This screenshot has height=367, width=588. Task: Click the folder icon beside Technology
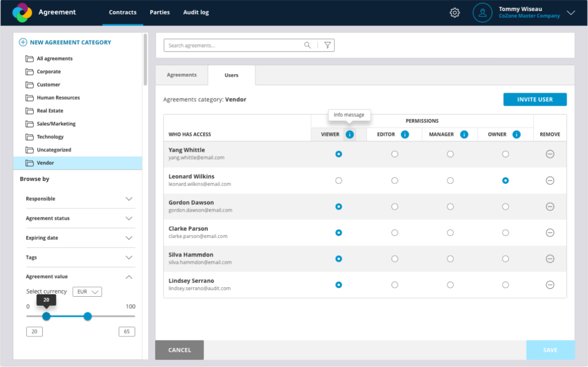tap(29, 137)
